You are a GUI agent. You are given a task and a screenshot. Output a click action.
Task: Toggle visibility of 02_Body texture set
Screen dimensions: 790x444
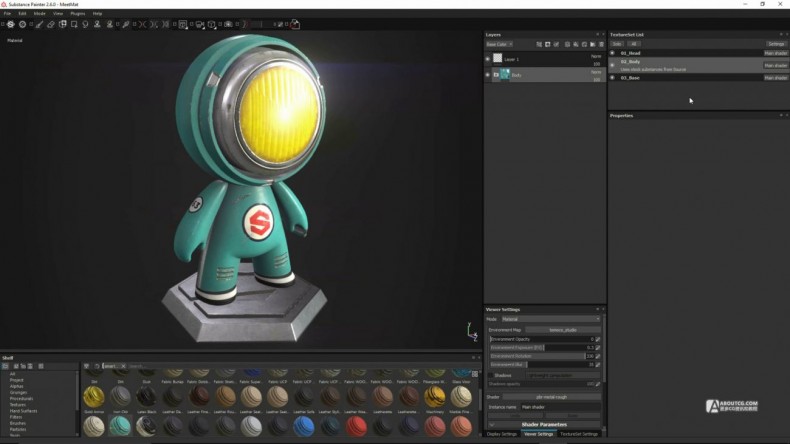tap(612, 65)
